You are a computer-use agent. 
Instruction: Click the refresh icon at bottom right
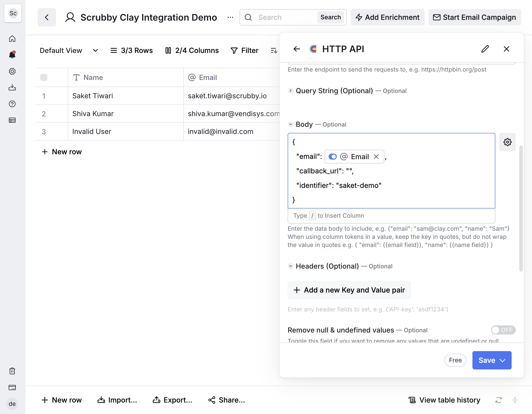click(499, 400)
